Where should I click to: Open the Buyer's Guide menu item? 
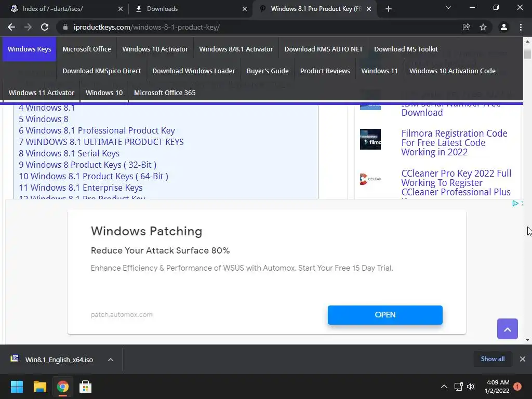tap(268, 71)
